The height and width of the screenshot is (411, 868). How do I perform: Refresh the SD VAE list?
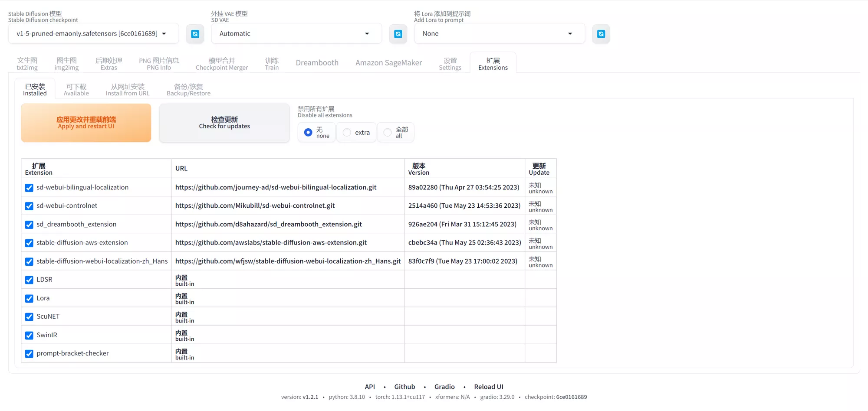[398, 34]
